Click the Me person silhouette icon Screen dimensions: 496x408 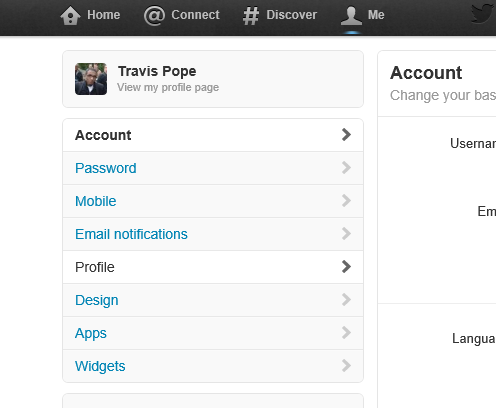click(x=351, y=16)
